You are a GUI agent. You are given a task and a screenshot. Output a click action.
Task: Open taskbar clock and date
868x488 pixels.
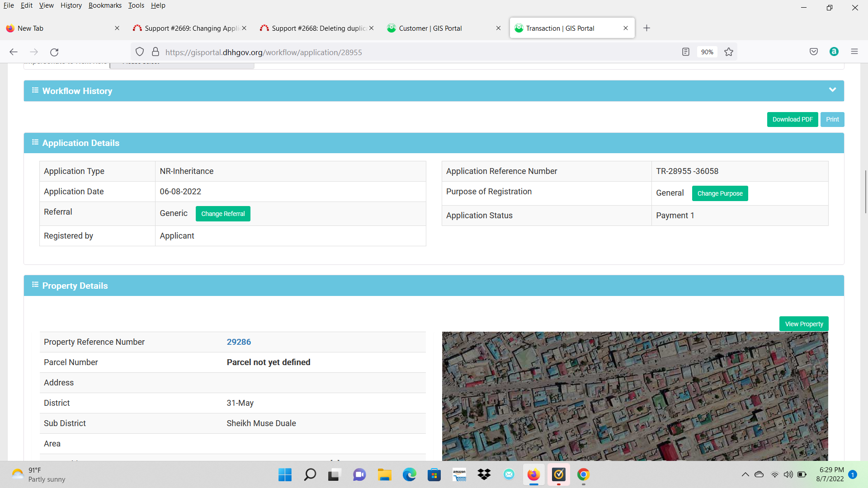[x=830, y=474]
